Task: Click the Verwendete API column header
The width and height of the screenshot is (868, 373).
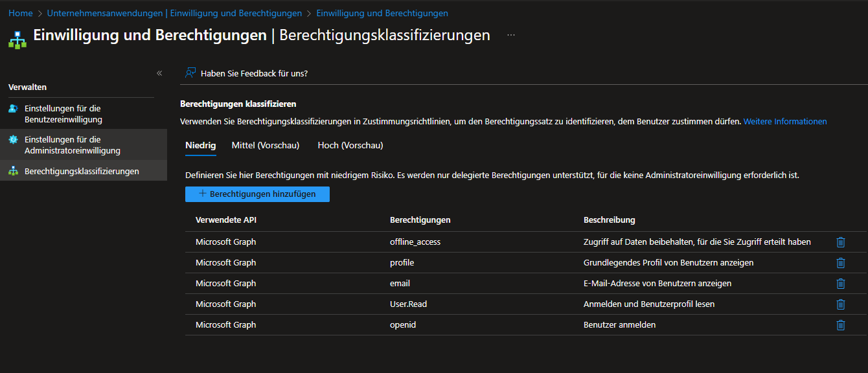Action: click(x=226, y=220)
